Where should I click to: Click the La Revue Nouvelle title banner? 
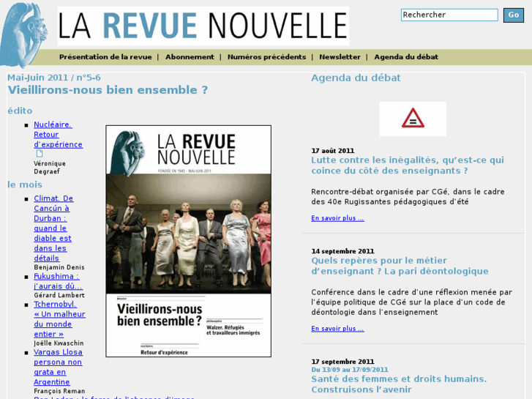pos(203,26)
